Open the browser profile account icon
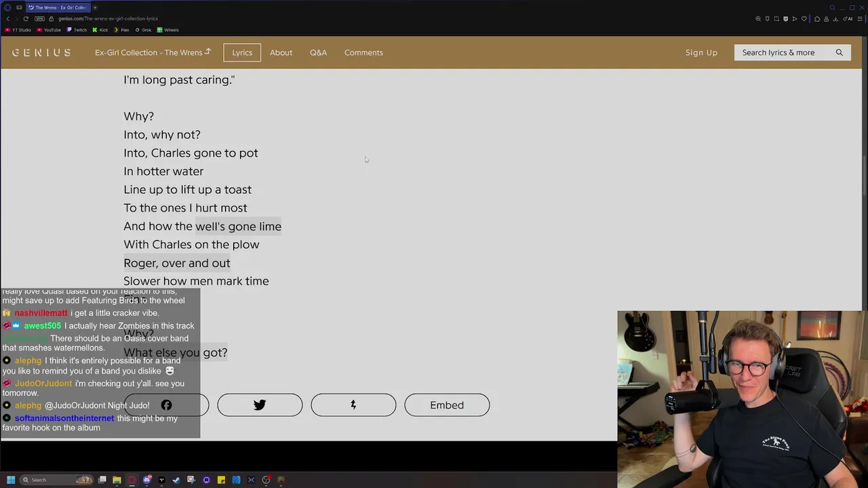 (x=826, y=19)
